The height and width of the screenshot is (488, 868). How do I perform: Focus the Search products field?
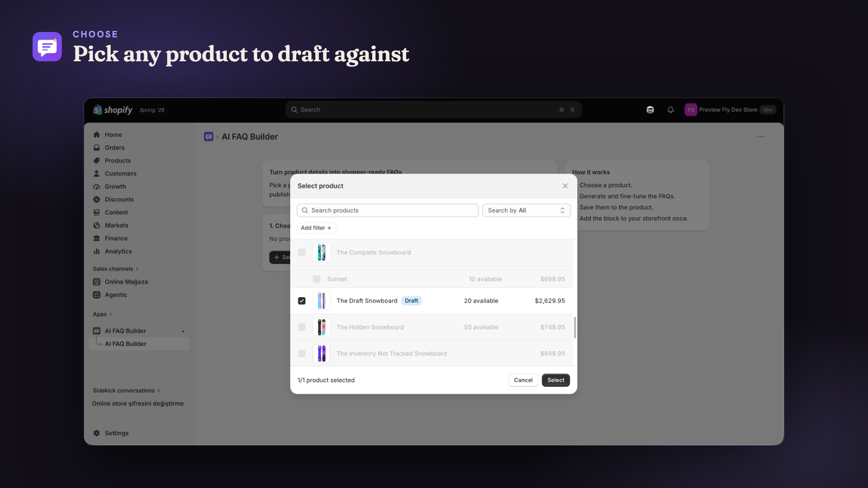click(388, 210)
